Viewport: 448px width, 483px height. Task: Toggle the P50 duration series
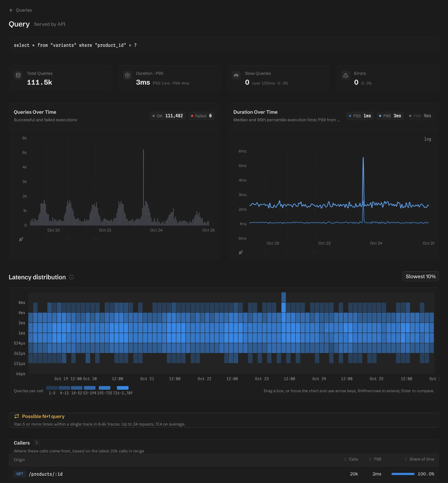pyautogui.click(x=360, y=116)
